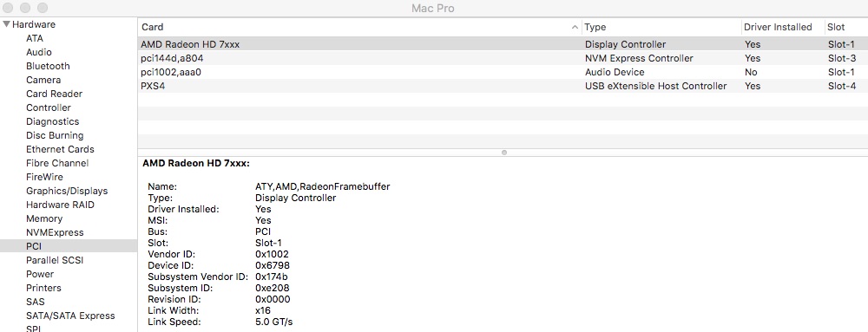The height and width of the screenshot is (332, 868).
Task: Select SATA/SATA Express in the sidebar
Action: 70,316
